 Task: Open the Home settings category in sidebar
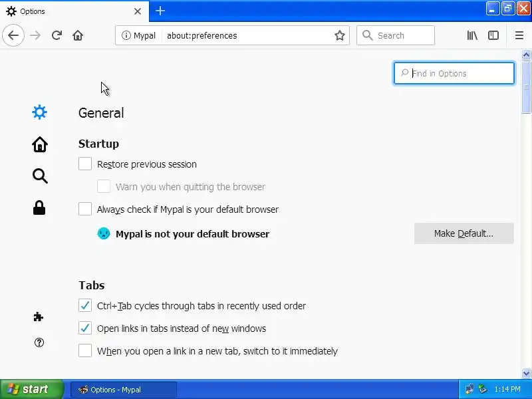[x=40, y=144]
